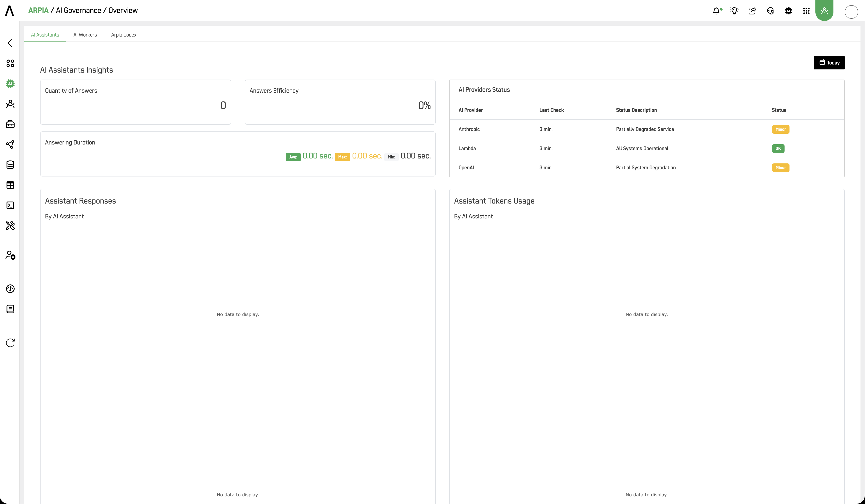Open the headset support icon
Image resolution: width=865 pixels, height=504 pixels.
tap(770, 11)
